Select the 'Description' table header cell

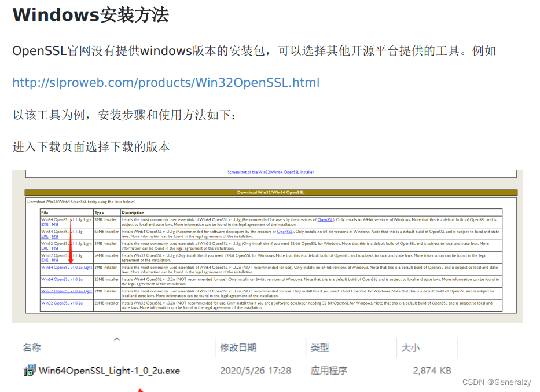click(x=311, y=212)
